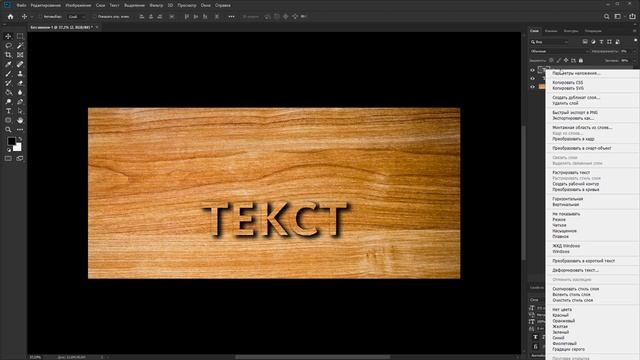Click the document tab title

tap(62, 27)
